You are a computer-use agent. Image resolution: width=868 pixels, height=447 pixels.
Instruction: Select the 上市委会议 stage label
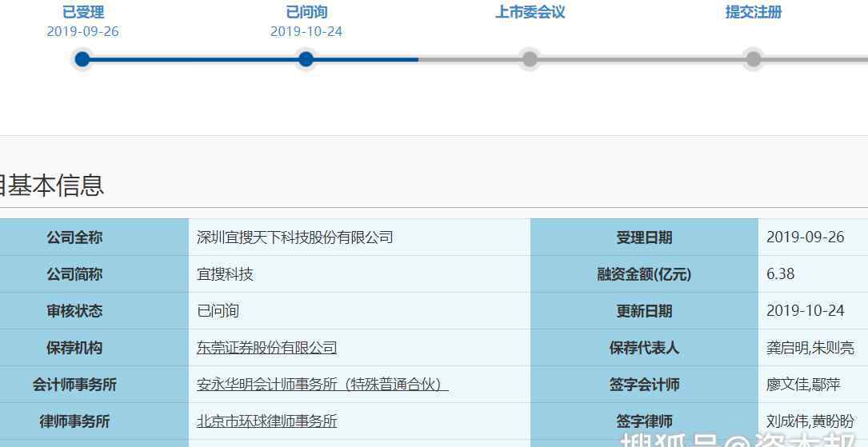pos(530,12)
